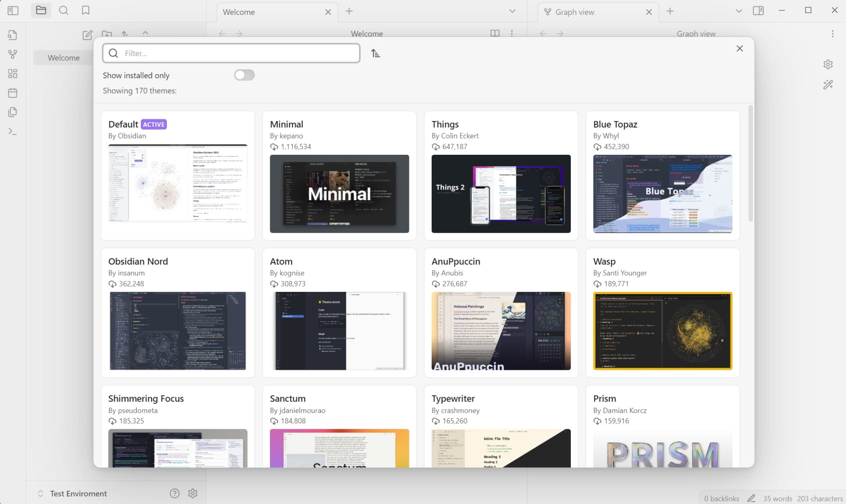Open the bookmarks pane
846x504 pixels.
pyautogui.click(x=86, y=10)
